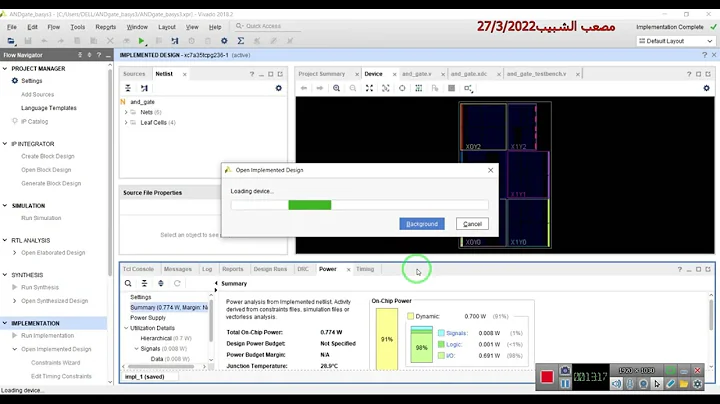Collapse the PROJECT MANAGER section
This screenshot has width=720, height=404.
[5, 68]
